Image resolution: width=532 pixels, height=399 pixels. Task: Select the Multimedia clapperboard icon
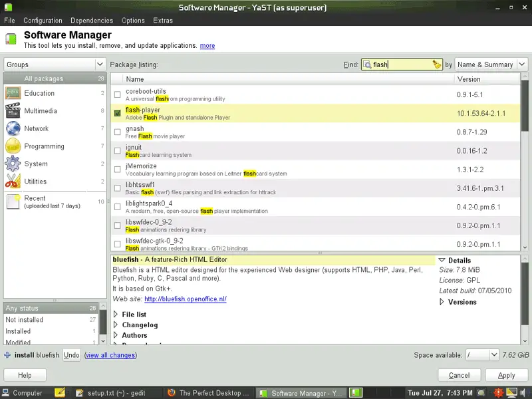coord(13,110)
